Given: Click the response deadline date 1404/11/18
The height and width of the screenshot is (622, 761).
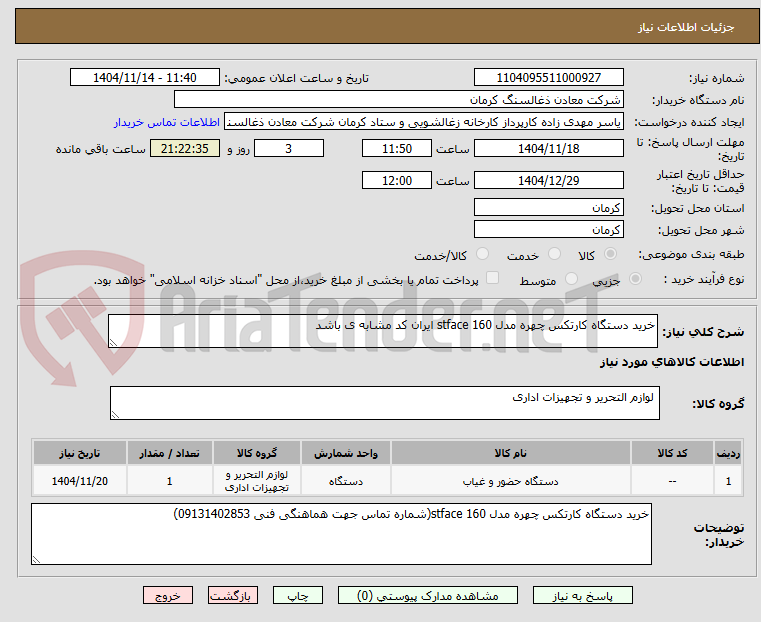Looking at the screenshot, I should click(548, 148).
